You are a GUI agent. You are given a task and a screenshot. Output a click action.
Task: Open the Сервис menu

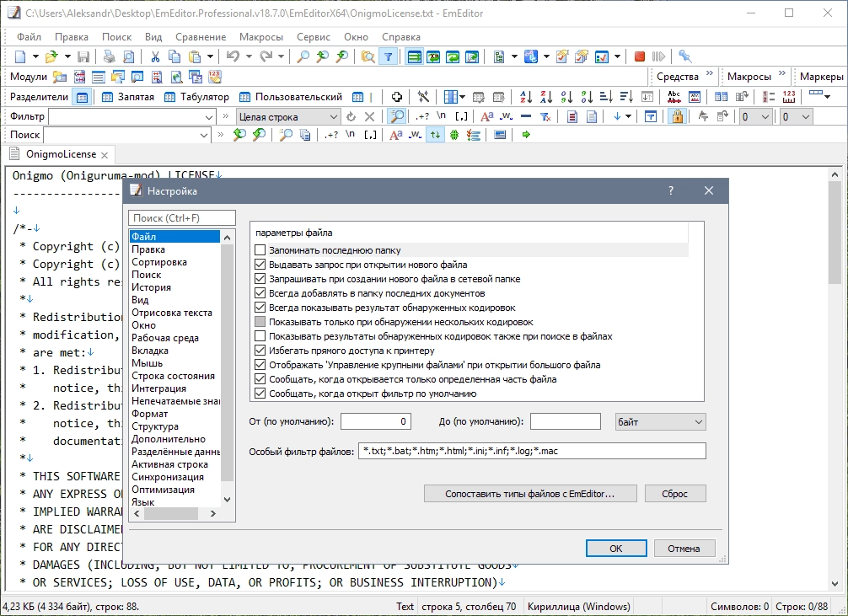click(313, 37)
